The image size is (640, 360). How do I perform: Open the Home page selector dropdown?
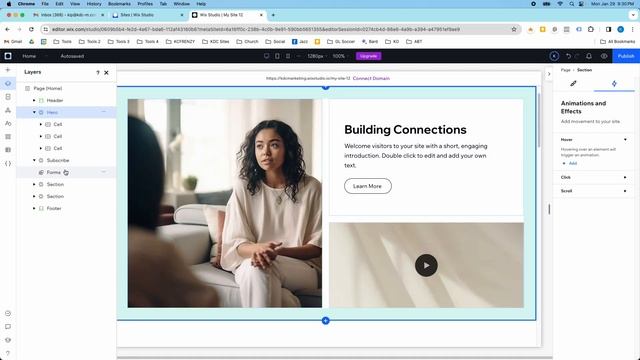pyautogui.click(x=34, y=56)
